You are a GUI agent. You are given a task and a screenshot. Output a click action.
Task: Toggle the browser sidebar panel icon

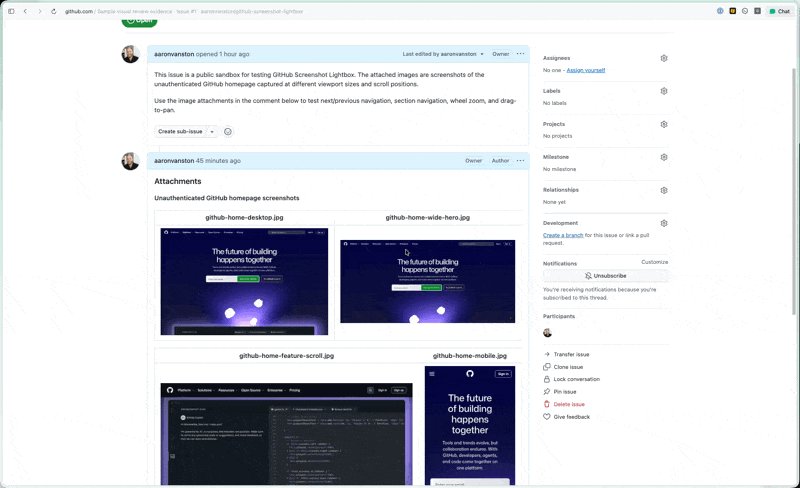[x=11, y=11]
